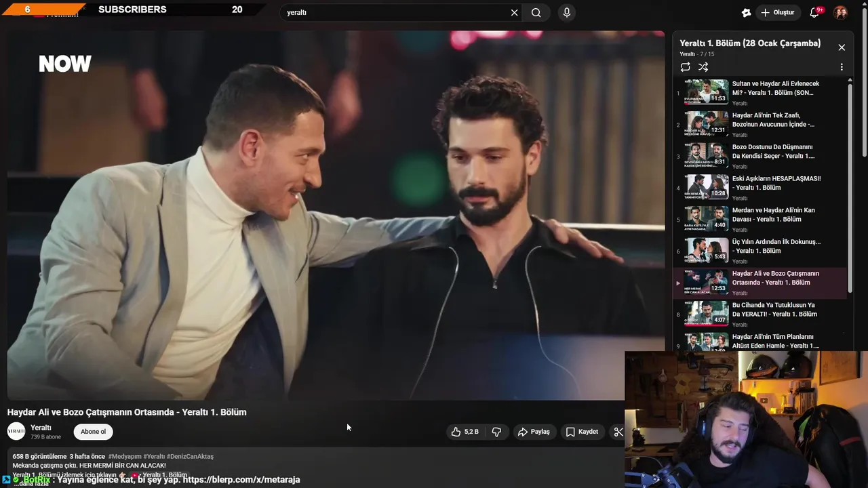Clear the search text with the X icon

coord(514,12)
